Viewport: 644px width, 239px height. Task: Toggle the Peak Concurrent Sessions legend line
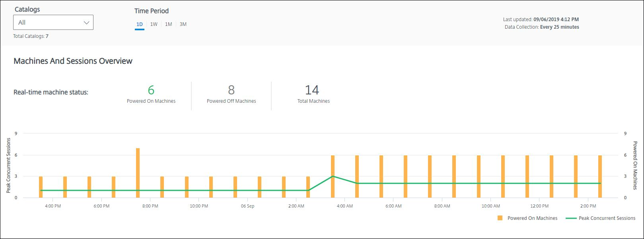(x=571, y=218)
